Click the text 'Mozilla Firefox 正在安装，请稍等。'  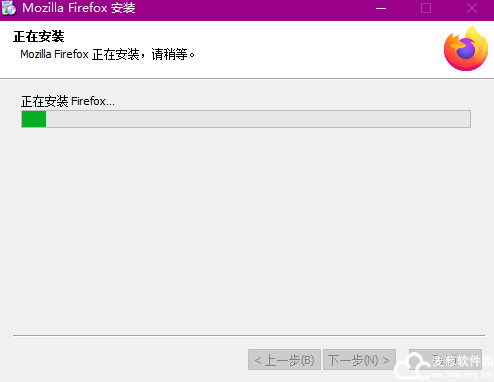click(x=108, y=54)
